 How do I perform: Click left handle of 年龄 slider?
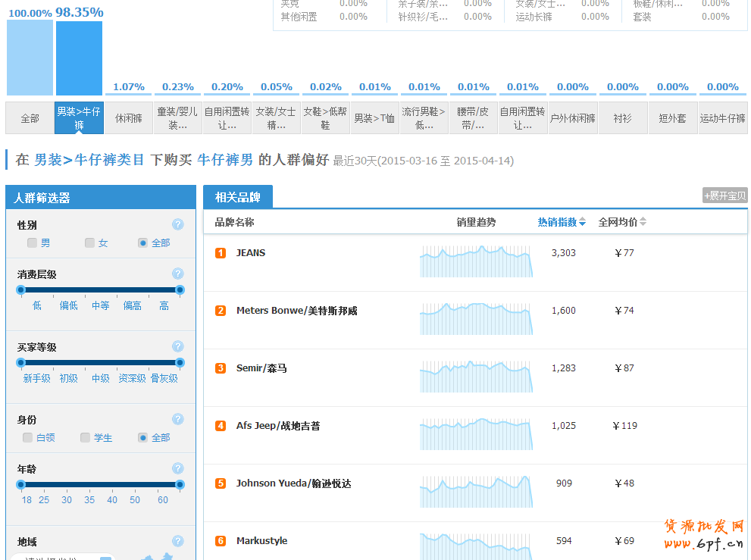point(21,485)
